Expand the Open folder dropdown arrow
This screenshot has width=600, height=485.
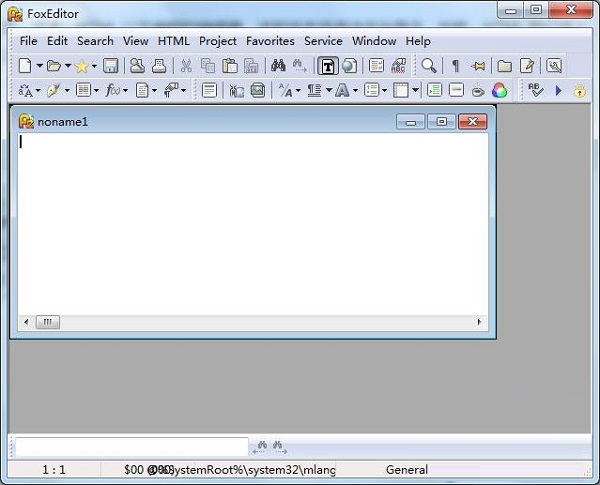click(68, 66)
